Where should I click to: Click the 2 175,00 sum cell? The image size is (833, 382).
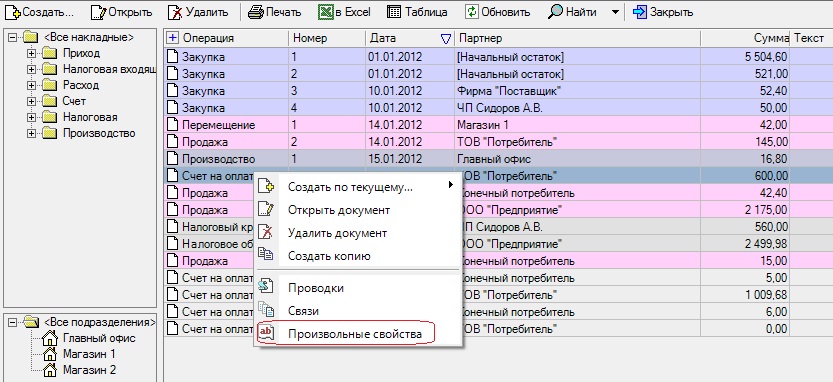point(745,210)
